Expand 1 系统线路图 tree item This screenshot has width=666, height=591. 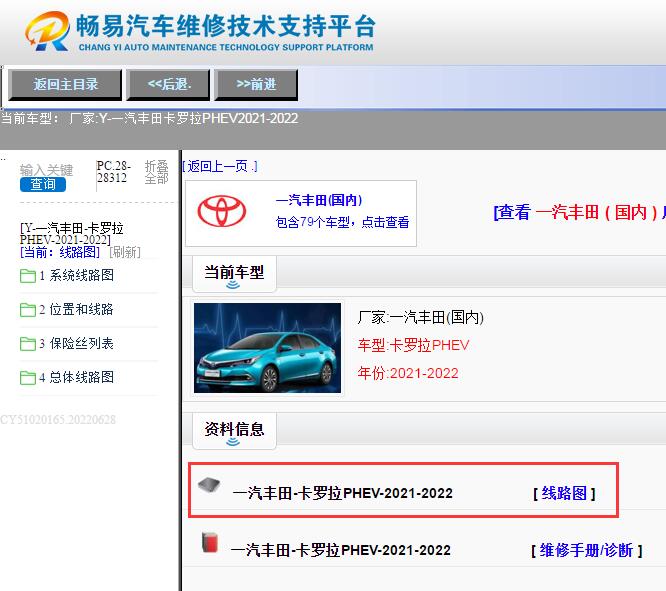(77, 275)
